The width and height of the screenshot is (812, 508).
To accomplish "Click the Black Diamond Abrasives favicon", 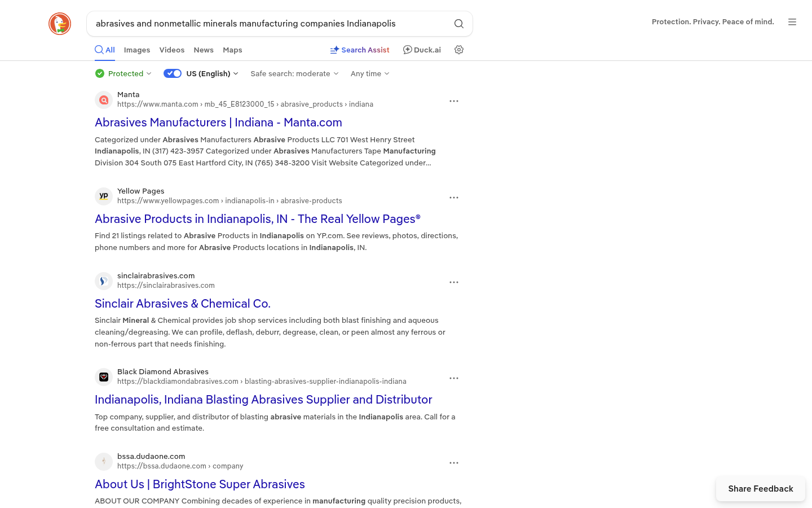I will (104, 377).
